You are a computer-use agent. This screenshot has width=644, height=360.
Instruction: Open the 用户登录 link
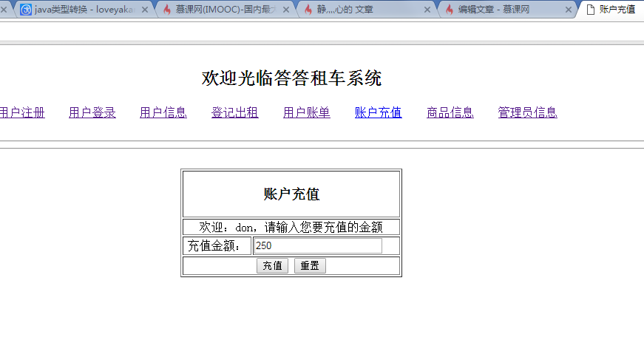click(92, 112)
